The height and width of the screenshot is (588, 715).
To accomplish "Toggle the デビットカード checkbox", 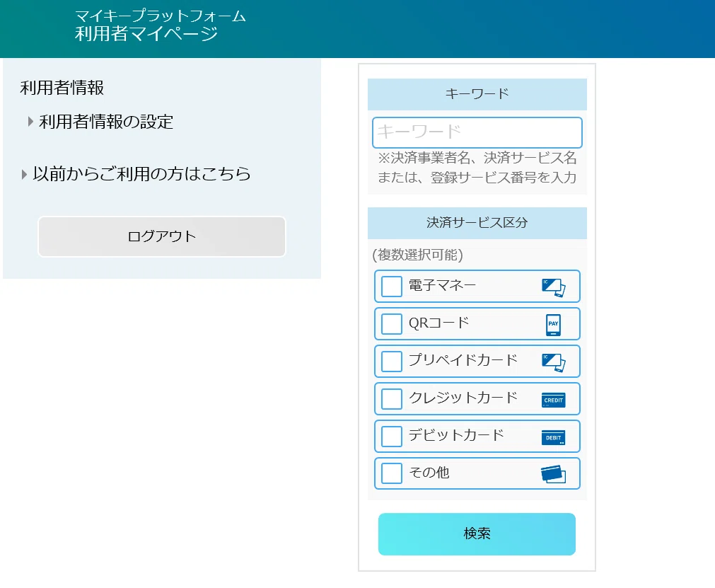I will 391,436.
